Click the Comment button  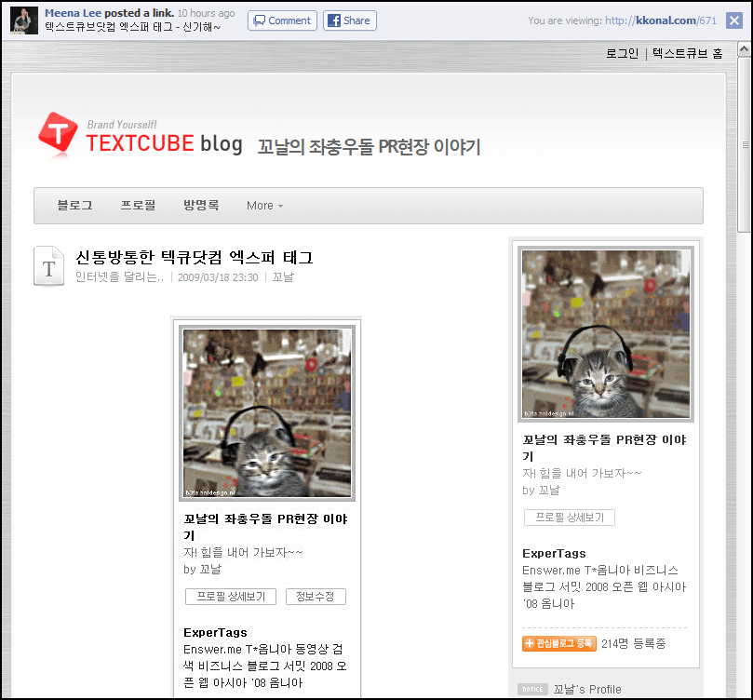(x=282, y=20)
